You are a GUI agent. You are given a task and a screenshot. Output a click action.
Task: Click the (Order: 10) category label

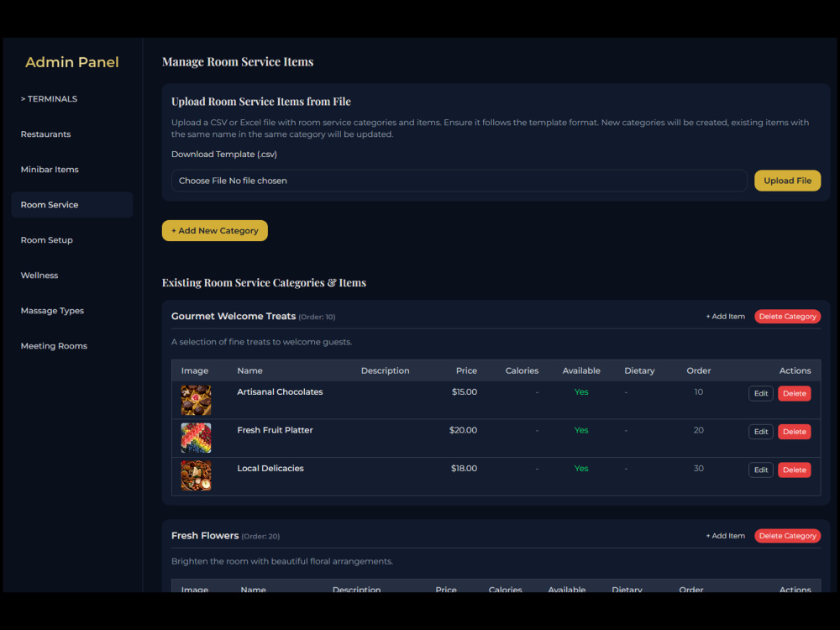[x=317, y=318]
